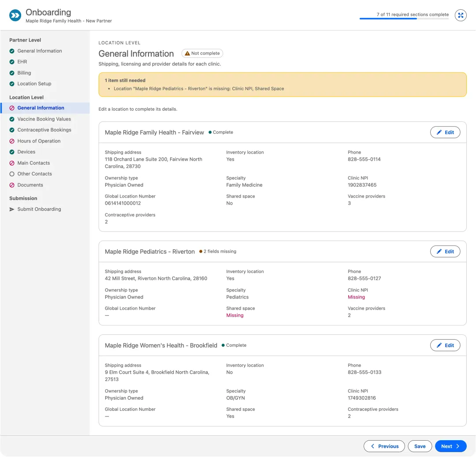This screenshot has width=476, height=457.
Task: Open Vaccine Booking Values section
Action: (x=45, y=119)
